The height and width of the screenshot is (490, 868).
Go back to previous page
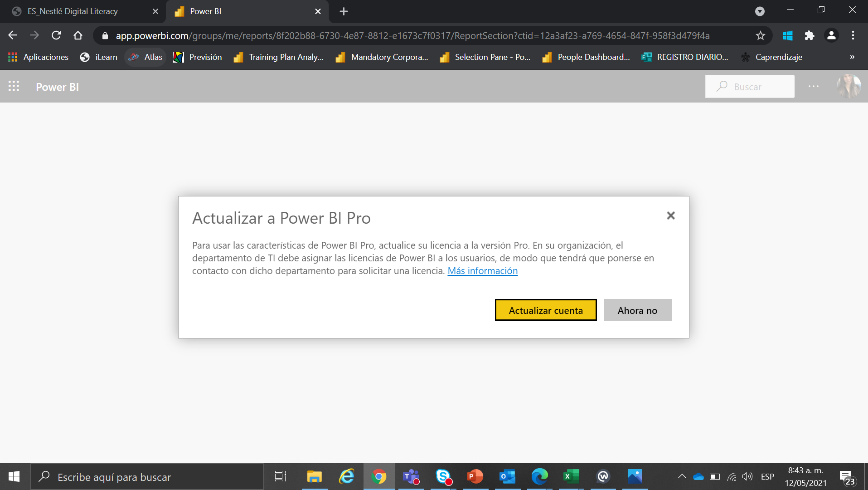[x=13, y=35]
